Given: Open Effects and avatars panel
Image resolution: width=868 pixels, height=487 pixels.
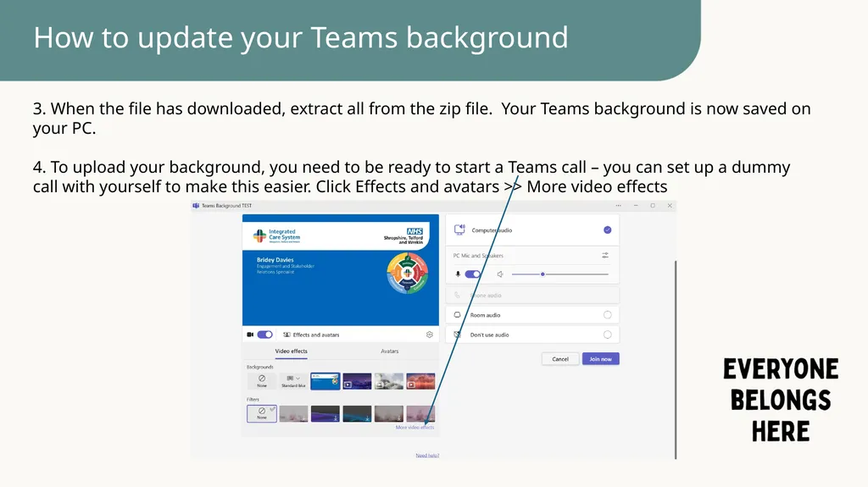Looking at the screenshot, I should click(x=311, y=335).
